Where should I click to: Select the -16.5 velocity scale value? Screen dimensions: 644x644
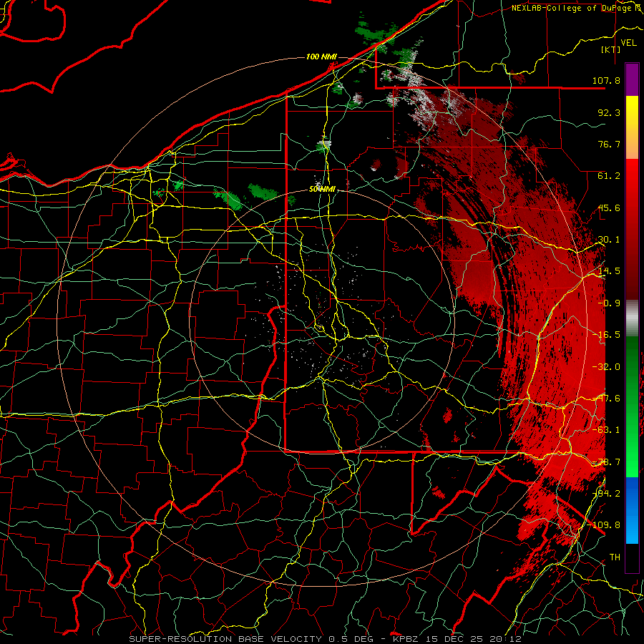tap(606, 335)
